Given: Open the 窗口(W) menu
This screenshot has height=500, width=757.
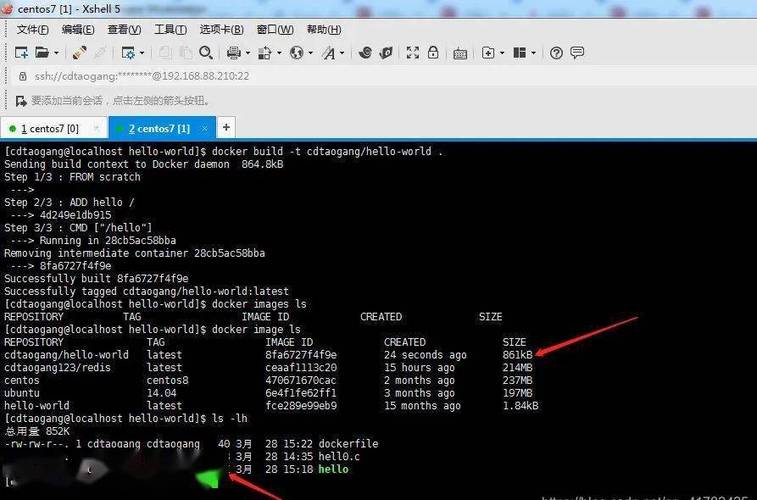Looking at the screenshot, I should 275,29.
